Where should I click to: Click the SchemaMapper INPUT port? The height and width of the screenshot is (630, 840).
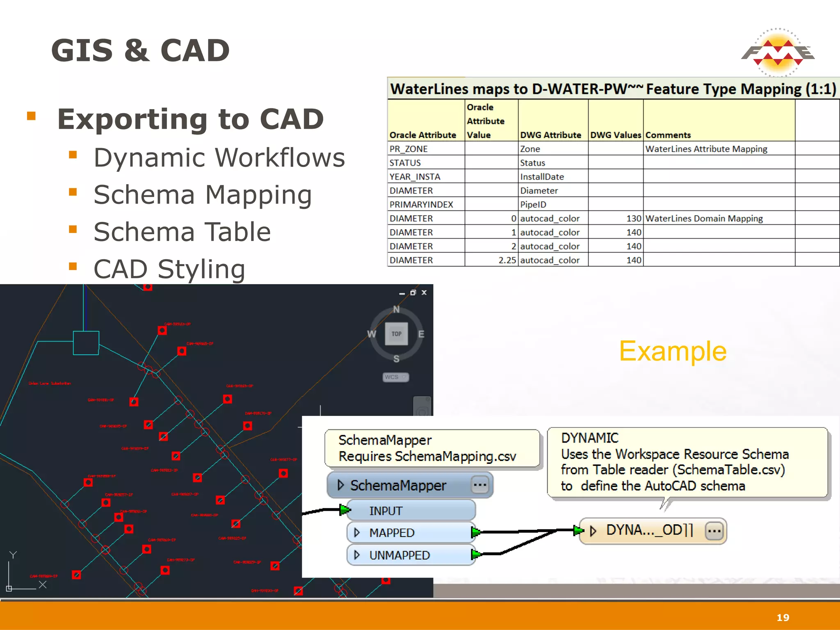point(411,511)
